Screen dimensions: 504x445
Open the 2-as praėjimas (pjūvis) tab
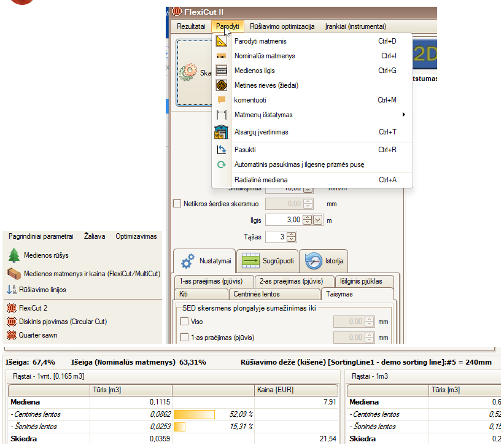[294, 282]
